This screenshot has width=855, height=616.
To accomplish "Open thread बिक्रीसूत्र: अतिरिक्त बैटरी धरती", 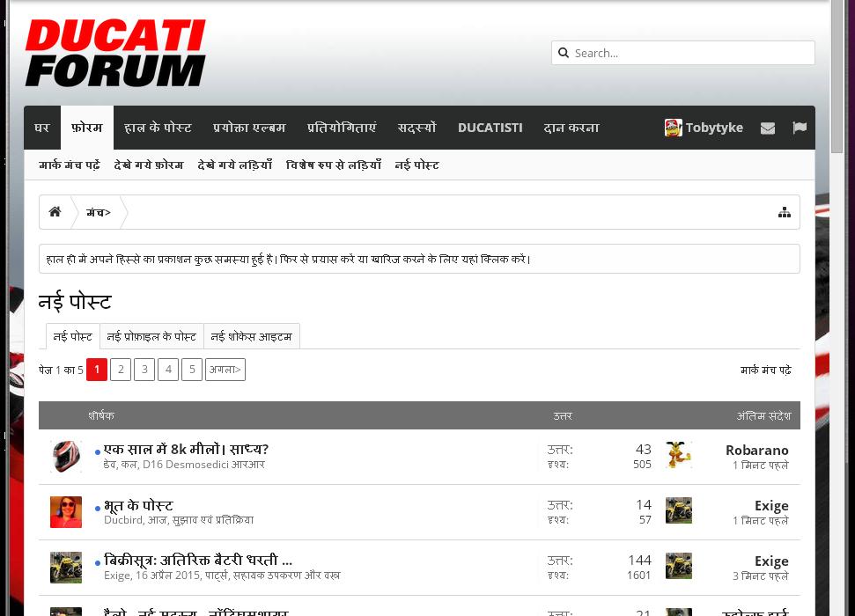I will (198, 561).
